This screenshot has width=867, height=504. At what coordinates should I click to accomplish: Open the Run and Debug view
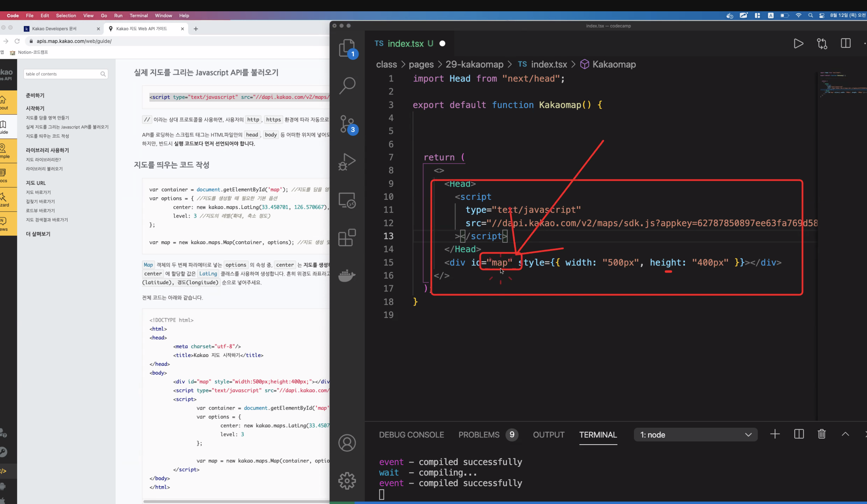coord(347,161)
